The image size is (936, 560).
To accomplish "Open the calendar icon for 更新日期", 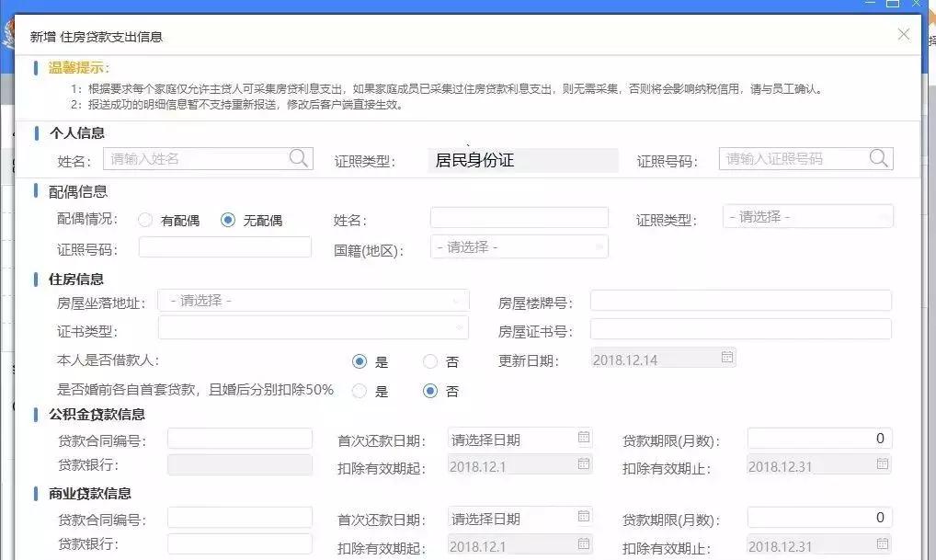I will click(x=727, y=357).
